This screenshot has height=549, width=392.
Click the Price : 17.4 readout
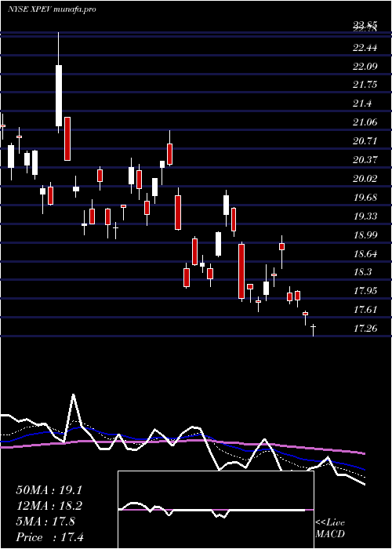49,537
